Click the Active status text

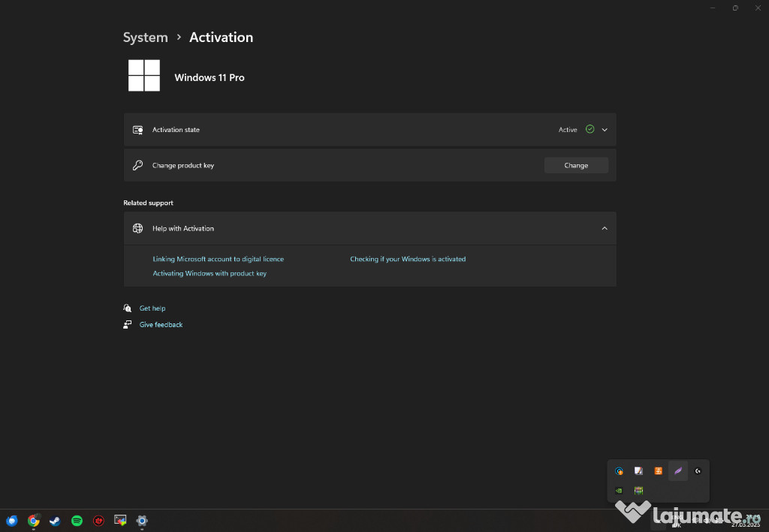click(568, 130)
